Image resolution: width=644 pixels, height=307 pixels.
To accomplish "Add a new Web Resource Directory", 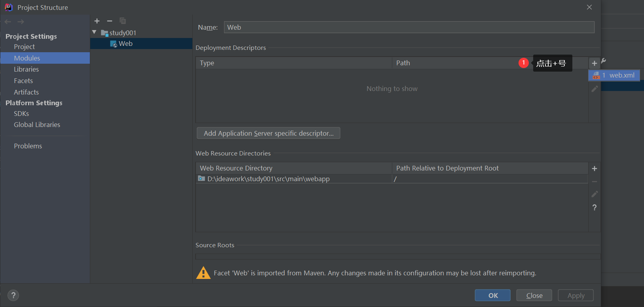I will (594, 169).
